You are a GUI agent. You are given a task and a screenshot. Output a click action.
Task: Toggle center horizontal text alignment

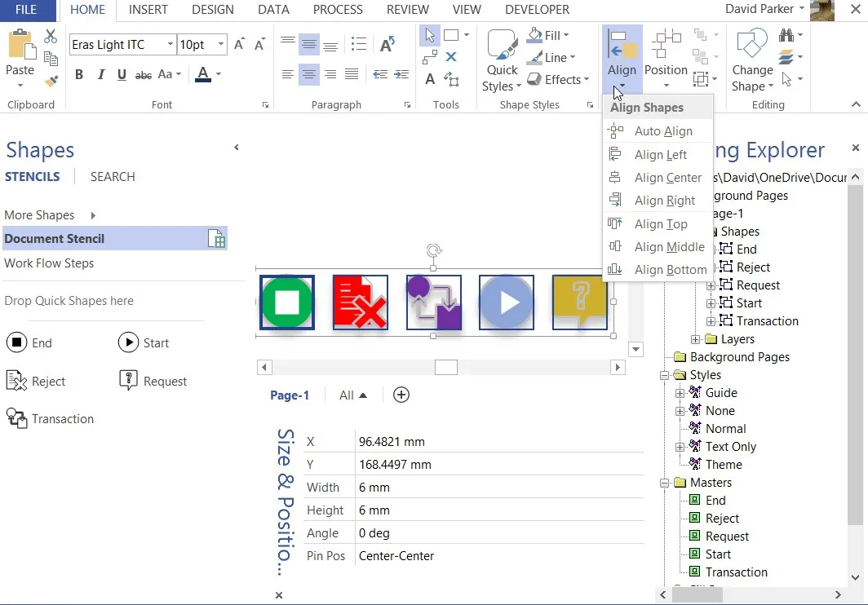309,74
